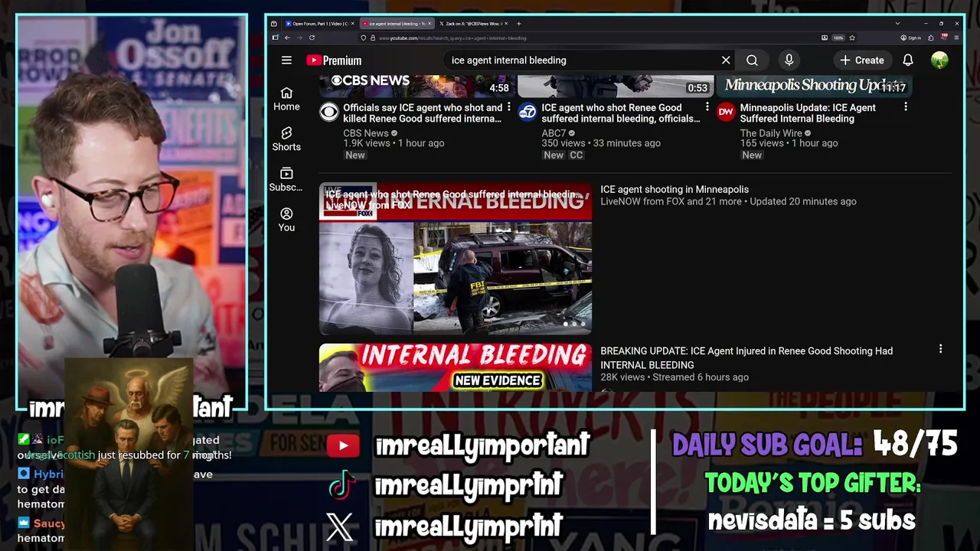980x551 pixels.
Task: Open the browser extensions icon
Action: tap(931, 37)
